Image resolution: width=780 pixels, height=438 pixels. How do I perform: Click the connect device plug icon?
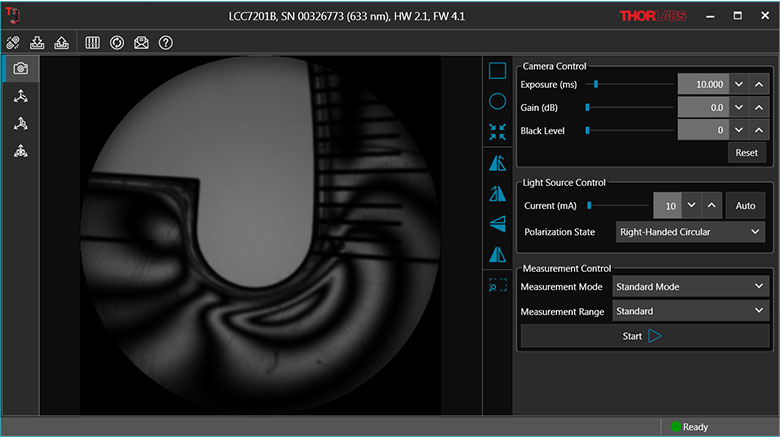(x=14, y=43)
